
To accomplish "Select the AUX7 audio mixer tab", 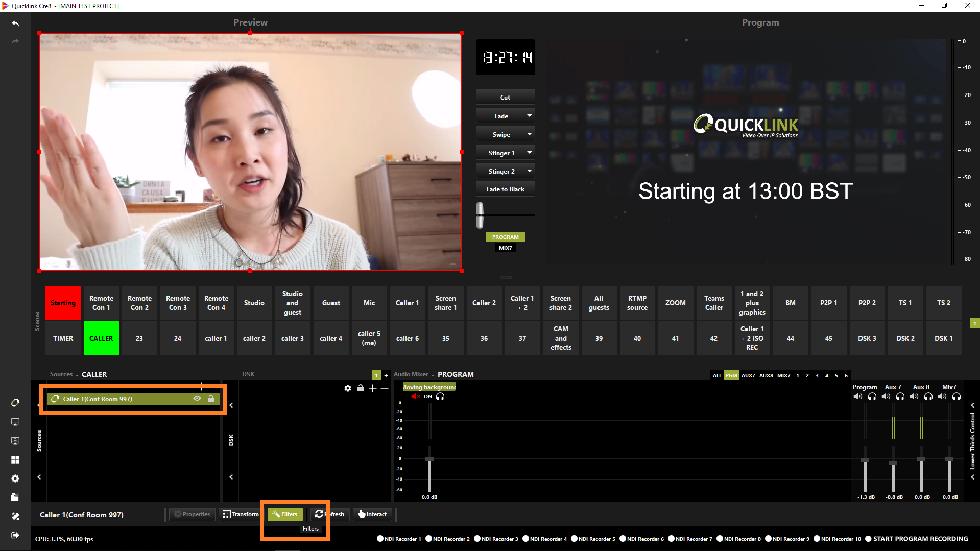I will click(x=748, y=375).
